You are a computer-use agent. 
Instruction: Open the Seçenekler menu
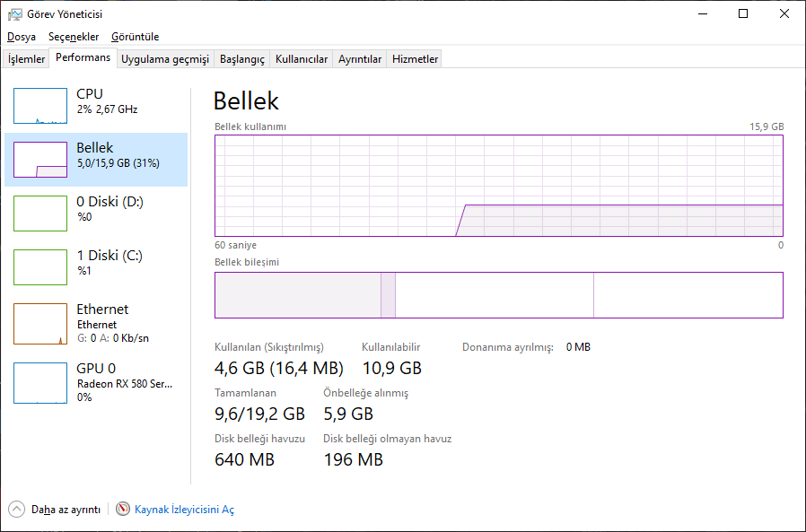click(x=74, y=37)
